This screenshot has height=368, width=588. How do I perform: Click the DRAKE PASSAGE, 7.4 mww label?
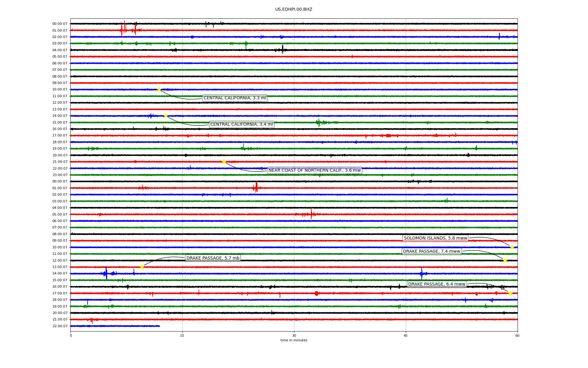coord(432,251)
